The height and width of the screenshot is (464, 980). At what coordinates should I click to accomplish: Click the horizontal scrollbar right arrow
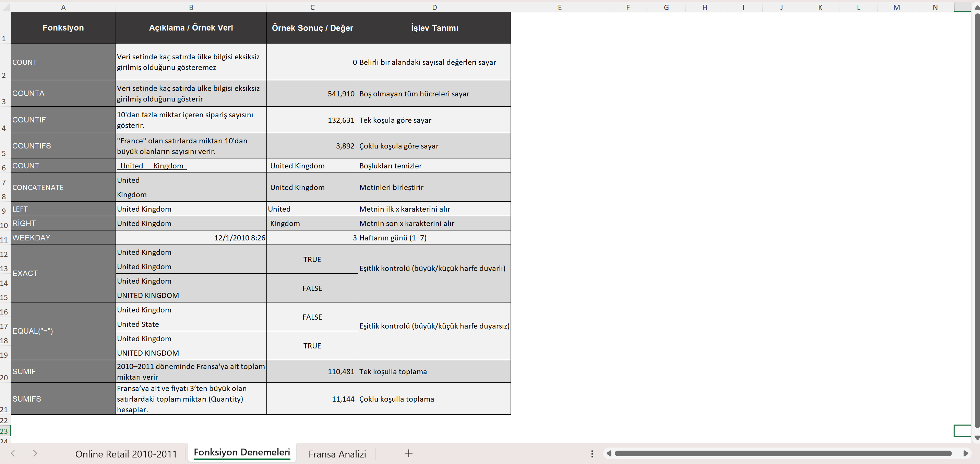click(966, 453)
